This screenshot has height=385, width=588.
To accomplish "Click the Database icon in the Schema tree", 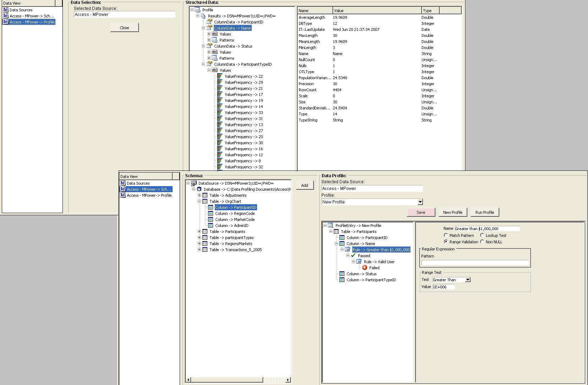I will [199, 189].
